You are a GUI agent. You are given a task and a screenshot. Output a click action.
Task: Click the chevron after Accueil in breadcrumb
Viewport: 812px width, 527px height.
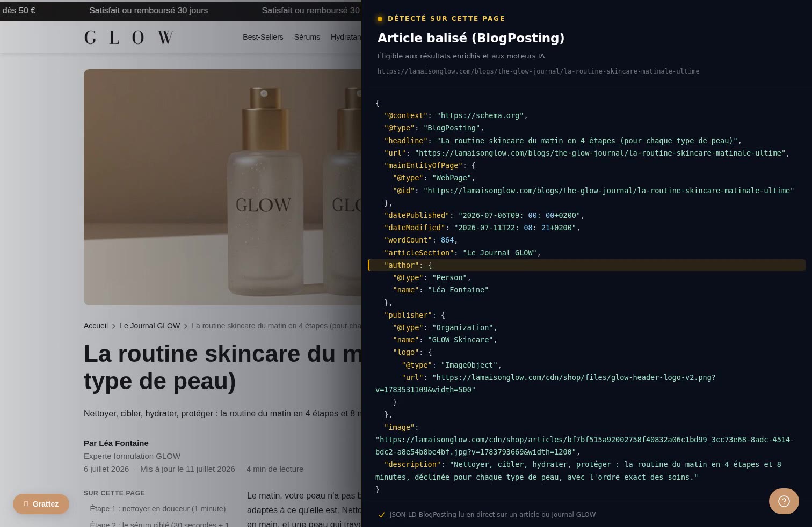114,326
